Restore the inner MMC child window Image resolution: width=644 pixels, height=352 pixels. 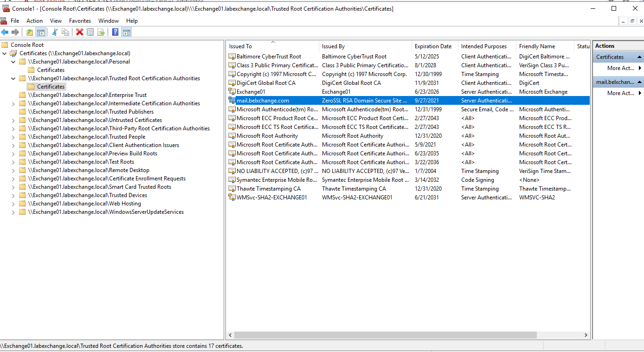click(x=632, y=21)
